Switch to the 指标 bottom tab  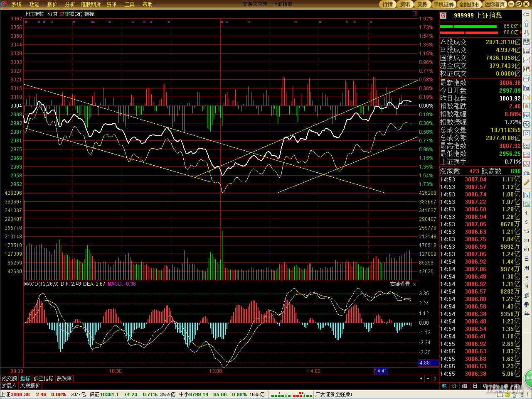click(25, 379)
